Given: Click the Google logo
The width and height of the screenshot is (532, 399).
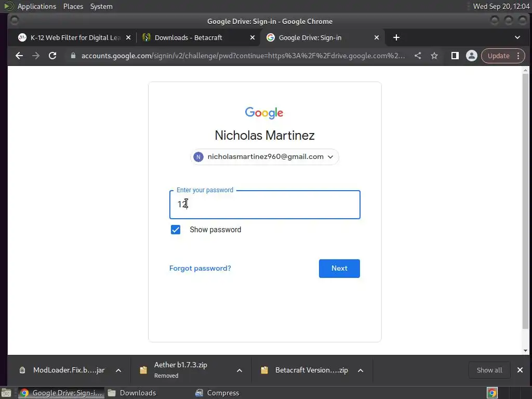Looking at the screenshot, I should (x=264, y=113).
